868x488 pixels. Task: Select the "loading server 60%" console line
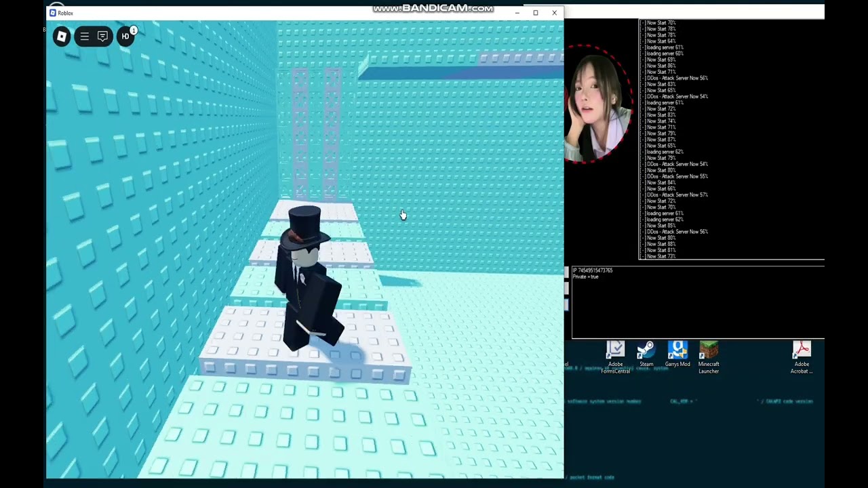point(663,54)
